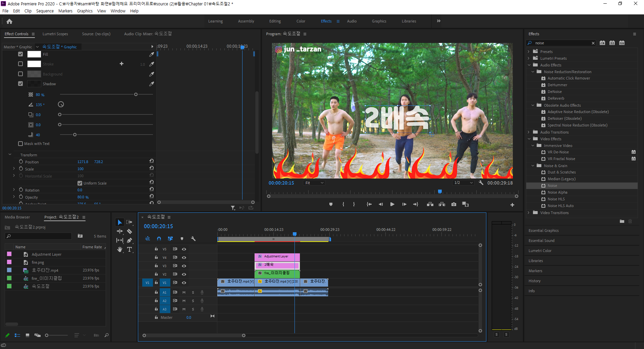Click Export Frame camera icon
Image resolution: width=644 pixels, height=349 pixels.
tap(454, 204)
